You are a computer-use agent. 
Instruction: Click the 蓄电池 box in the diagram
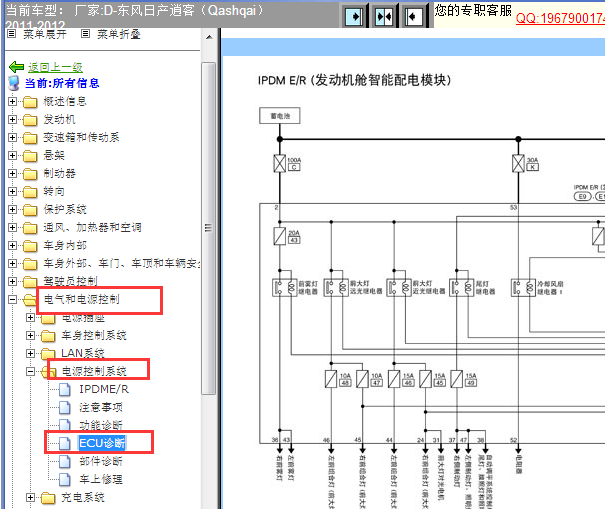[x=280, y=116]
